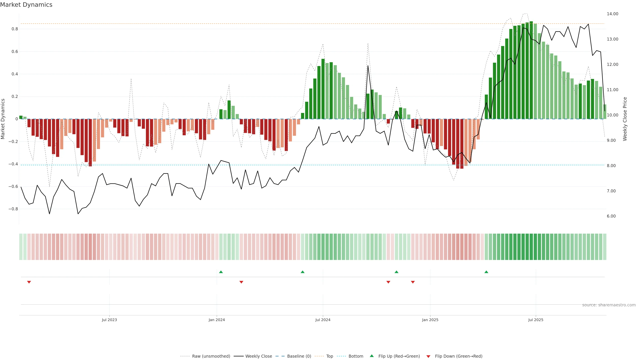Click the Jul 2024 axis label
Screen dimensions: 644x362
pyautogui.click(x=323, y=320)
